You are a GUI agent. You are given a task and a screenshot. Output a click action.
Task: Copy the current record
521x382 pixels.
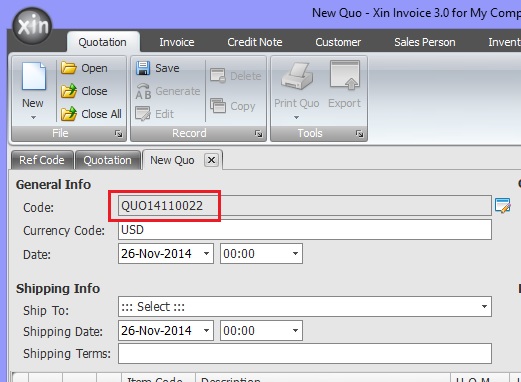pyautogui.click(x=233, y=106)
